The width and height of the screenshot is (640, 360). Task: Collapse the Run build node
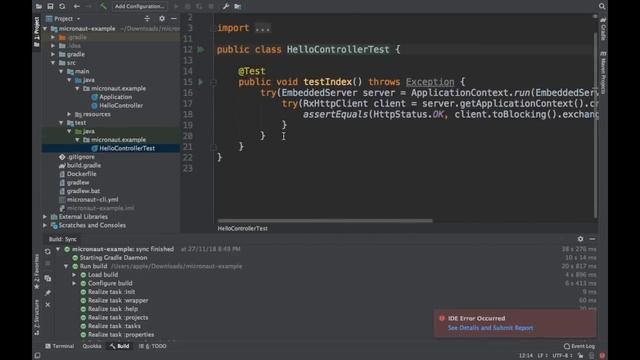[66, 266]
